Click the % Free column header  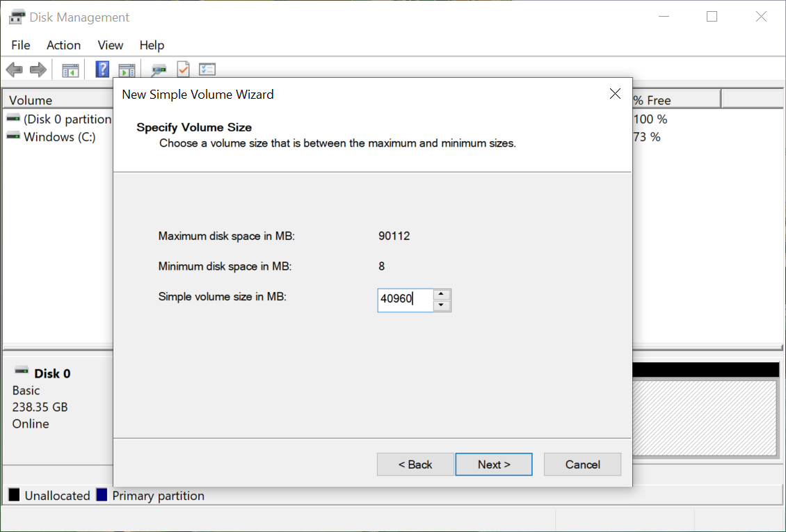676,99
